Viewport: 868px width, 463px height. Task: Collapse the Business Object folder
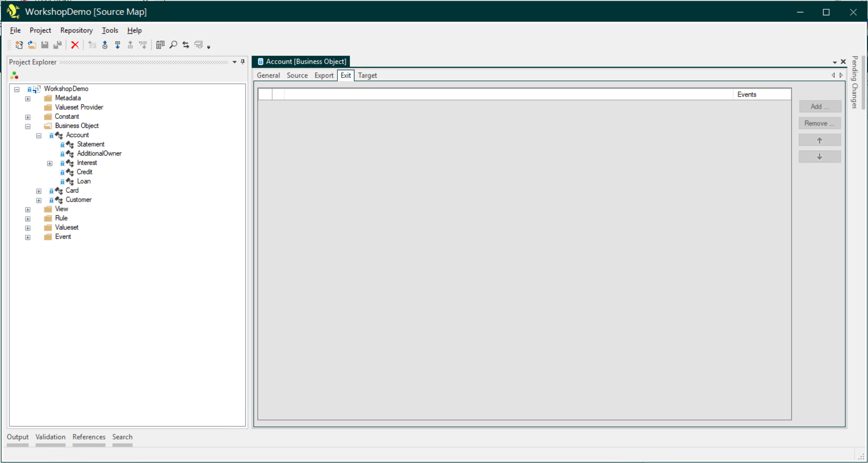[27, 126]
